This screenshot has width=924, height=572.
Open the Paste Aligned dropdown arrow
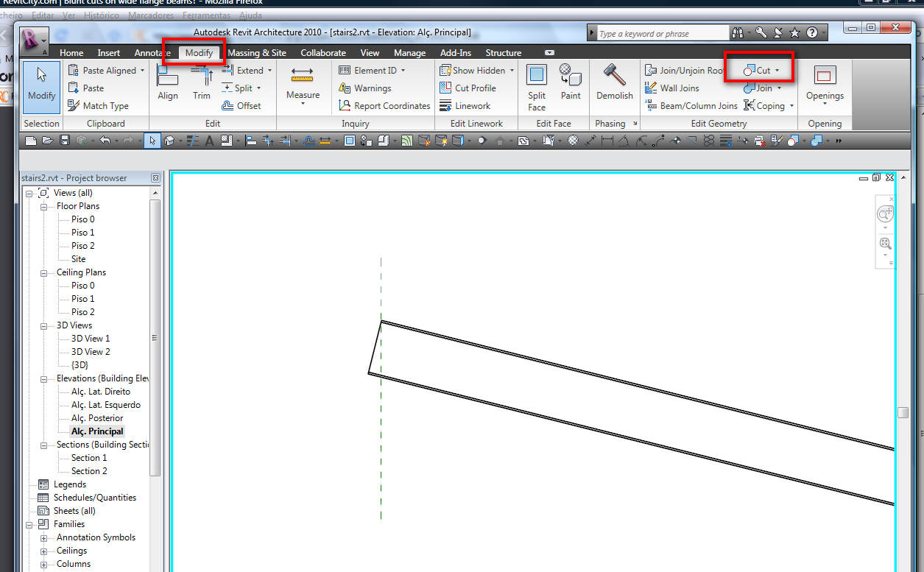click(x=142, y=71)
